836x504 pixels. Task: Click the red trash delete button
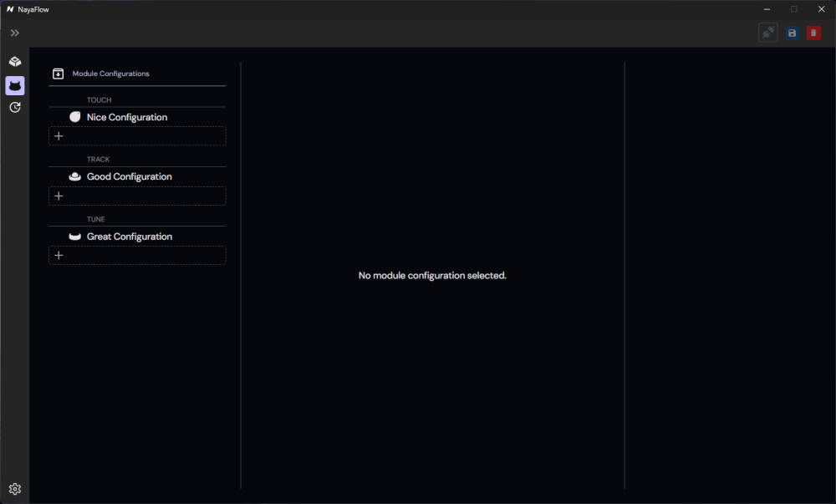tap(813, 33)
